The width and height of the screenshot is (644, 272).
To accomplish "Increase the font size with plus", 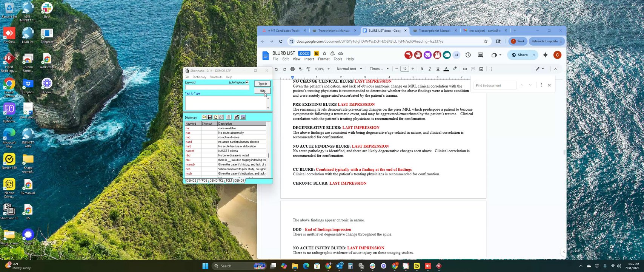I will coord(413,69).
